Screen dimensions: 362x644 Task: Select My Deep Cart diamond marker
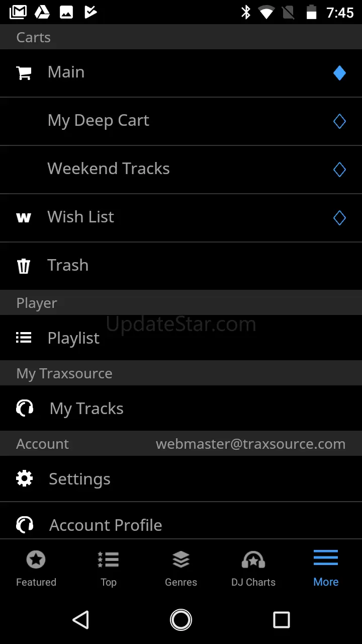click(x=339, y=121)
